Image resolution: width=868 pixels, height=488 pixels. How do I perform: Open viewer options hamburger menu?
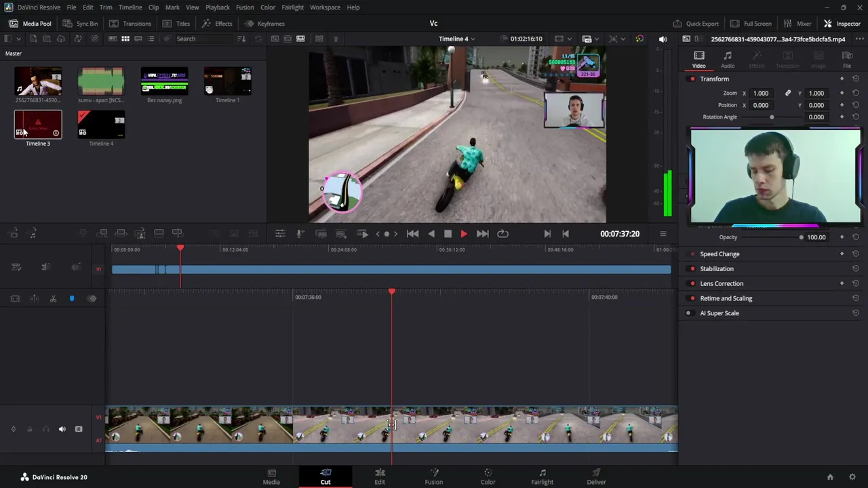tap(663, 234)
